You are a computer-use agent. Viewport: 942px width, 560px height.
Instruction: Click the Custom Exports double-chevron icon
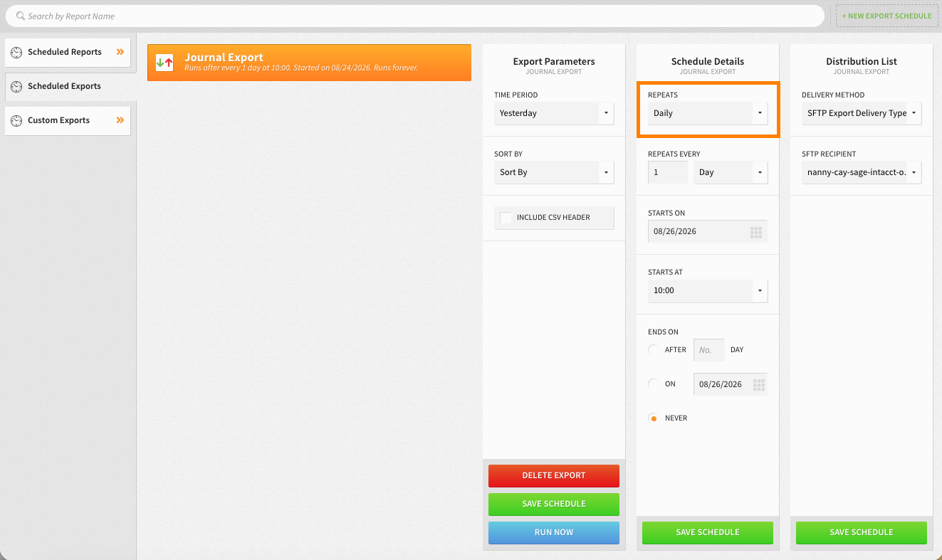(120, 120)
